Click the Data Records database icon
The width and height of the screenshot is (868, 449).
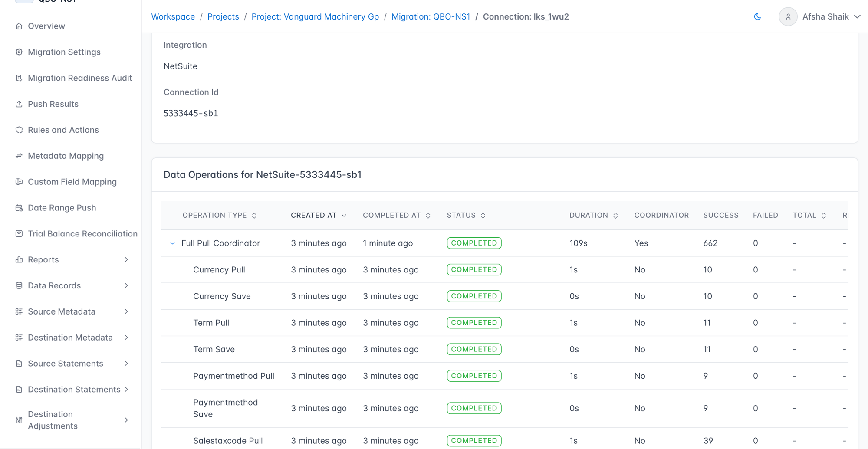(x=19, y=285)
